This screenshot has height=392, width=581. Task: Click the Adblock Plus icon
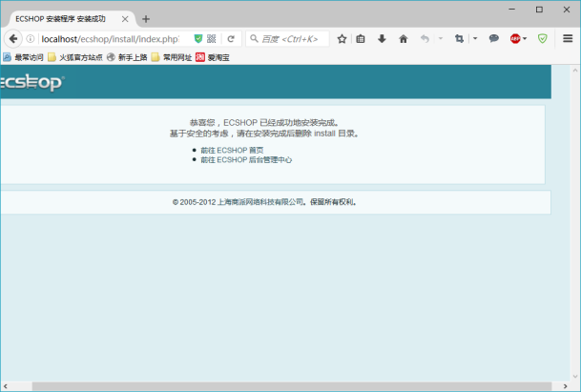pyautogui.click(x=515, y=38)
